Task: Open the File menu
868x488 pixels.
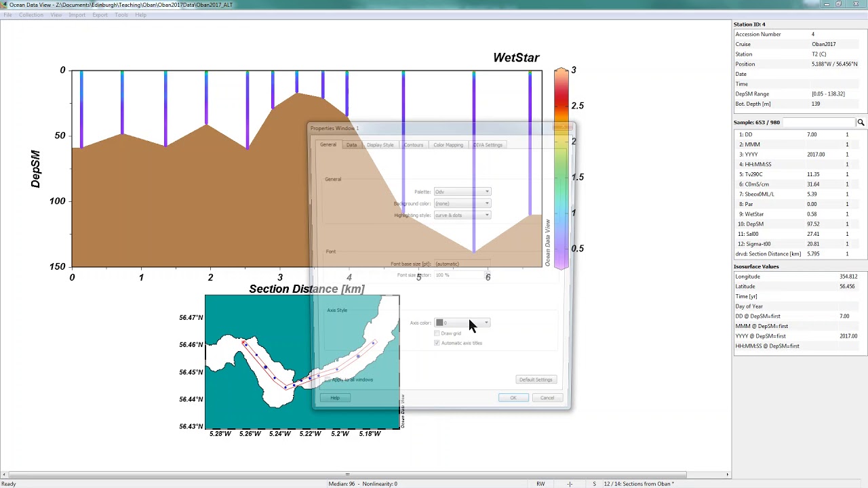Action: point(7,15)
